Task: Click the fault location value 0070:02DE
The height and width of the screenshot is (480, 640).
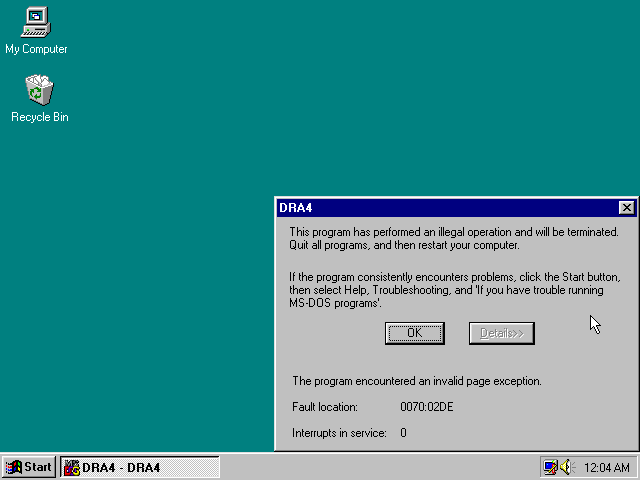Action: (x=427, y=407)
